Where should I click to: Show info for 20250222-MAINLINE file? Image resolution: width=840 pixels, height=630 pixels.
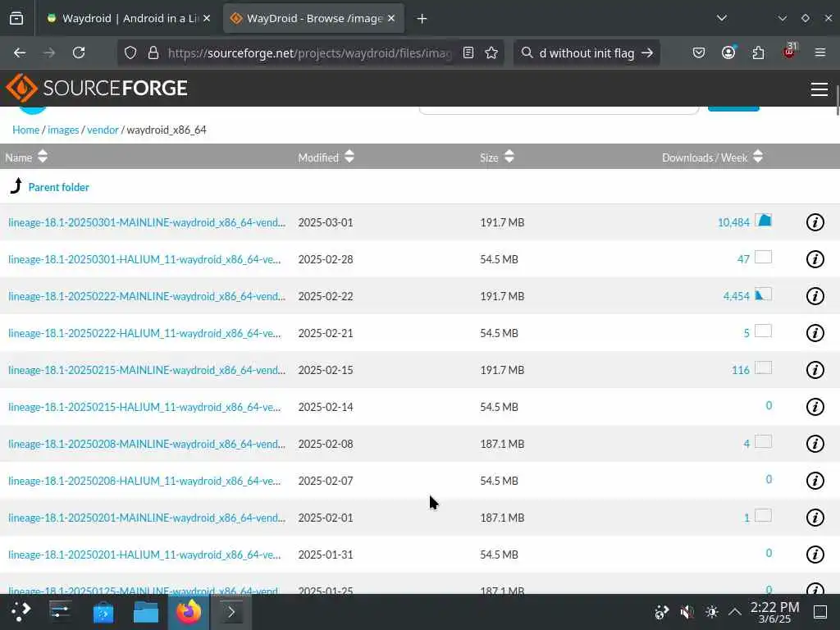coord(815,296)
